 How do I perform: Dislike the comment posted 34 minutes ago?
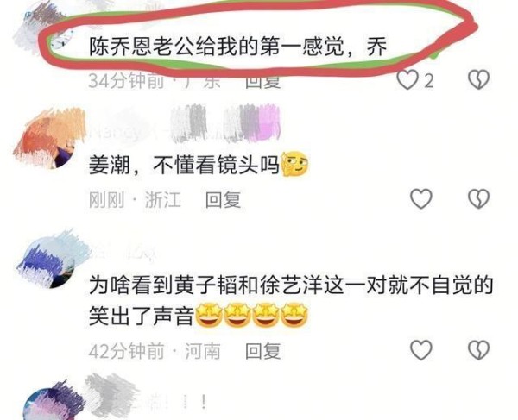coord(478,79)
